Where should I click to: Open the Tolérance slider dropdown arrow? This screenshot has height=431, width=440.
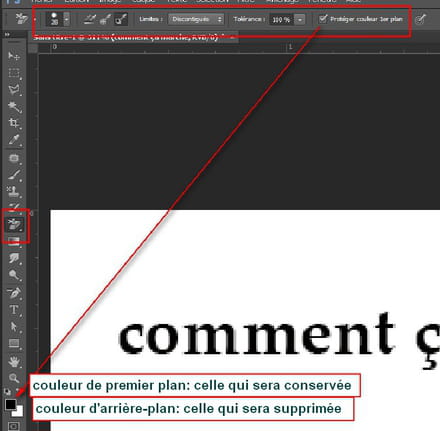300,20
